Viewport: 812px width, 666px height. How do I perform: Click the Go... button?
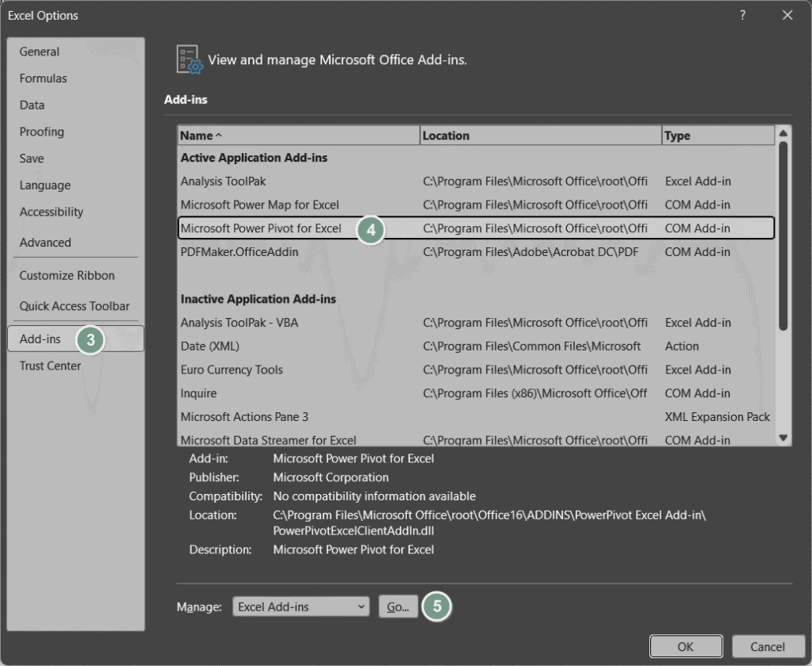click(398, 607)
